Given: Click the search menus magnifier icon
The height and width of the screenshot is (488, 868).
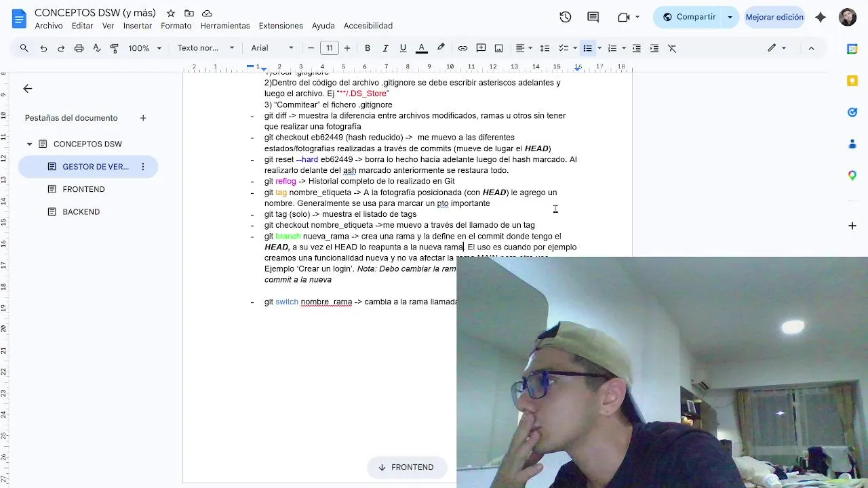Looking at the screenshot, I should 24,48.
